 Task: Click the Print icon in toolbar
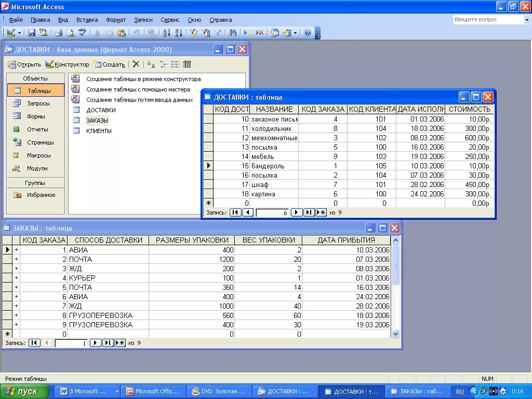(x=58, y=33)
